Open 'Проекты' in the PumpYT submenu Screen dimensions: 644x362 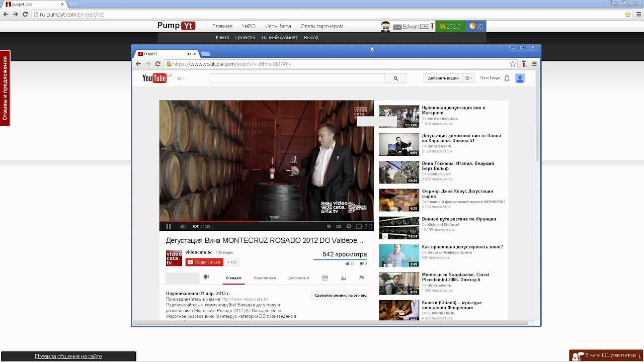click(x=245, y=38)
